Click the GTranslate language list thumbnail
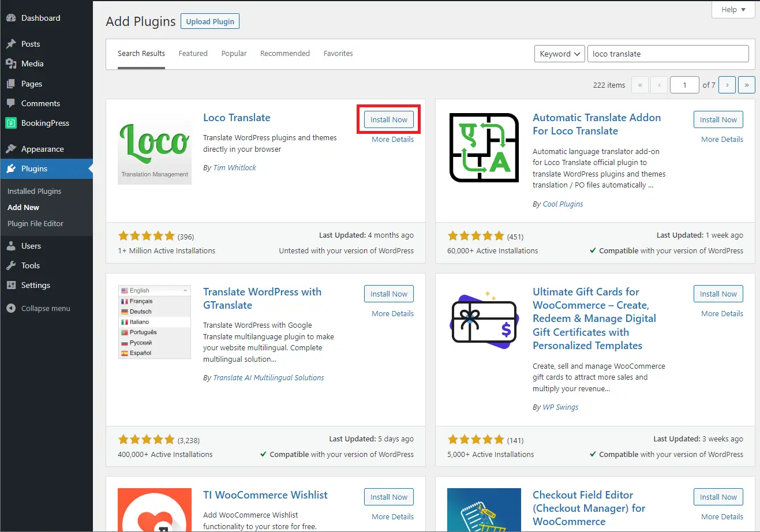Image resolution: width=760 pixels, height=532 pixels. [155, 322]
